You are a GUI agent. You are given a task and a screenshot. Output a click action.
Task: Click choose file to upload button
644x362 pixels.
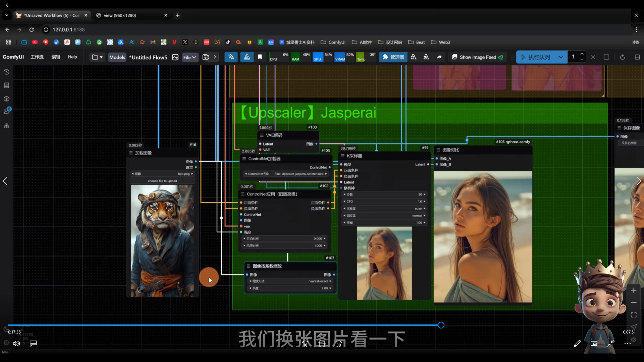point(162,181)
